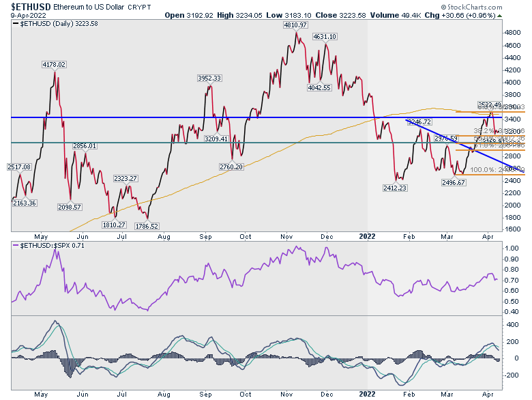Click the Open 3192.92 value in header
532x400 pixels.
(190, 15)
